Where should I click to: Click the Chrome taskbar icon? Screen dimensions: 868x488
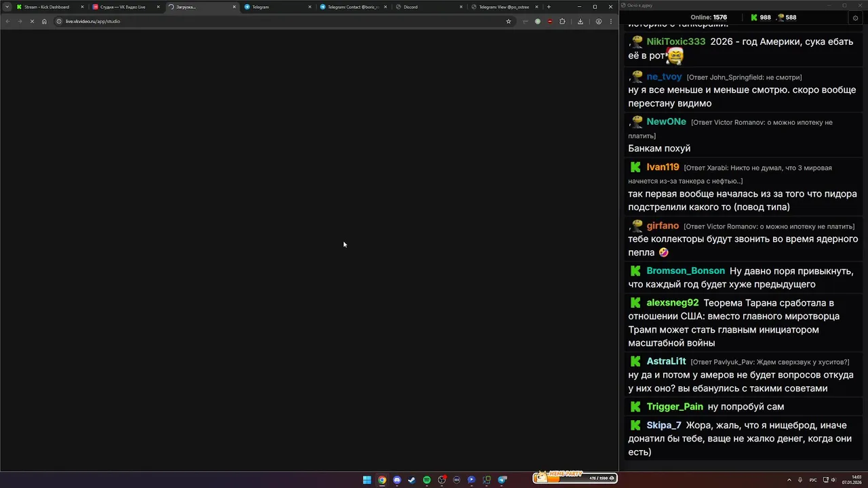click(x=382, y=480)
